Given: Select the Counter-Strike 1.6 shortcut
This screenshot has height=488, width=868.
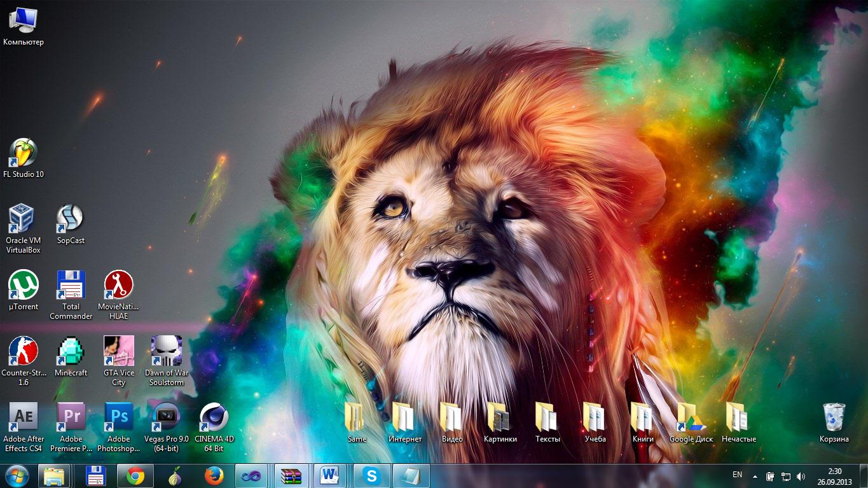Looking at the screenshot, I should click(24, 362).
